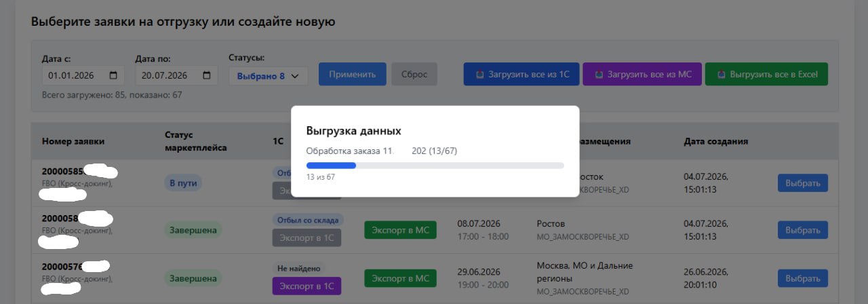This screenshot has width=868, height=304.
Task: Click 'Завершена' badge in the Ростов row
Action: click(x=193, y=230)
